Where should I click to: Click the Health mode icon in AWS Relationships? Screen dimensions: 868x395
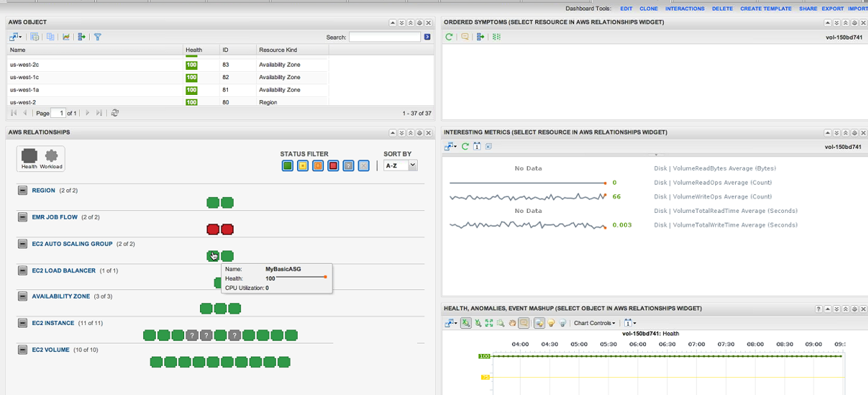[x=30, y=158]
